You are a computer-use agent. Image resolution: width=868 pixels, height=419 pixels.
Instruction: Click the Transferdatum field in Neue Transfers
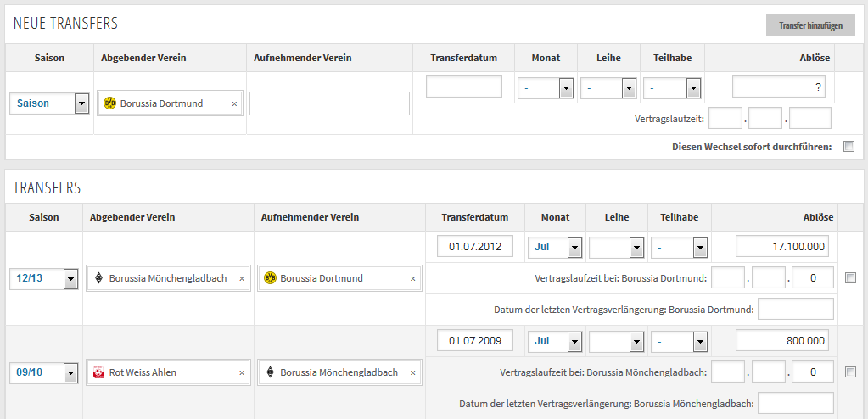click(x=464, y=87)
